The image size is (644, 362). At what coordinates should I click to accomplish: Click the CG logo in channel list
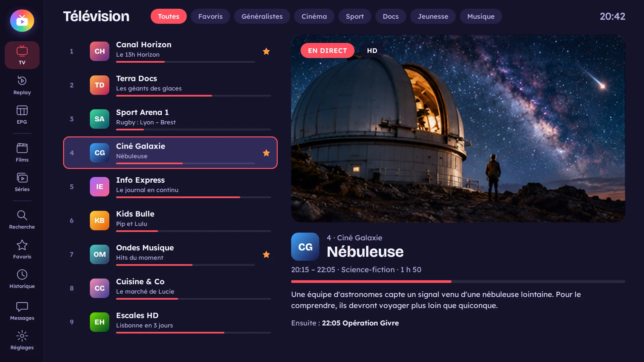[x=100, y=153]
